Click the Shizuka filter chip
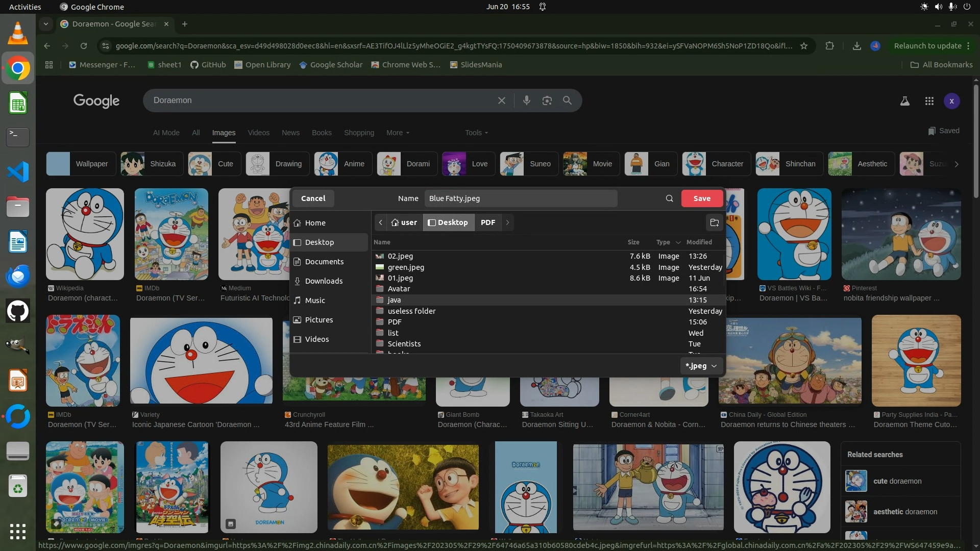This screenshot has height=551, width=980. click(152, 164)
